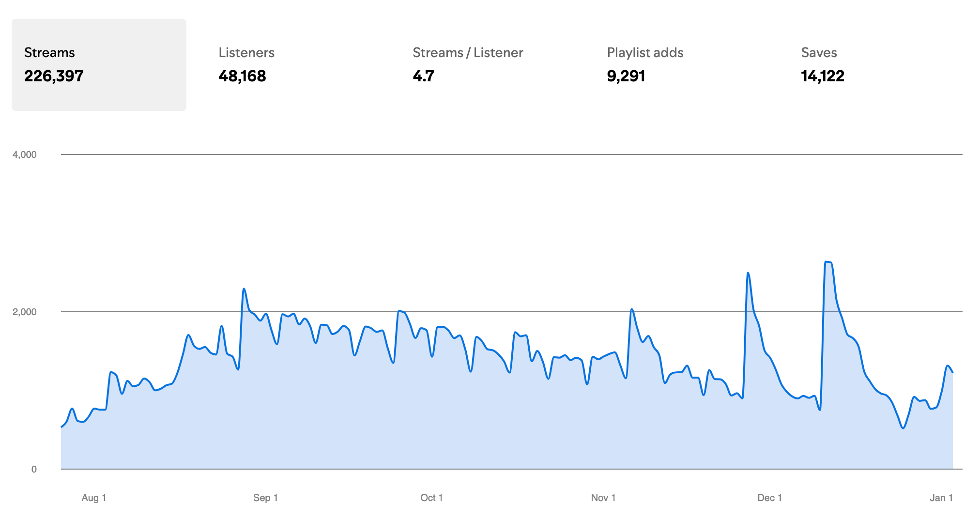Image resolution: width=980 pixels, height=518 pixels.
Task: Click the 4,000 y-axis label
Action: (x=25, y=154)
